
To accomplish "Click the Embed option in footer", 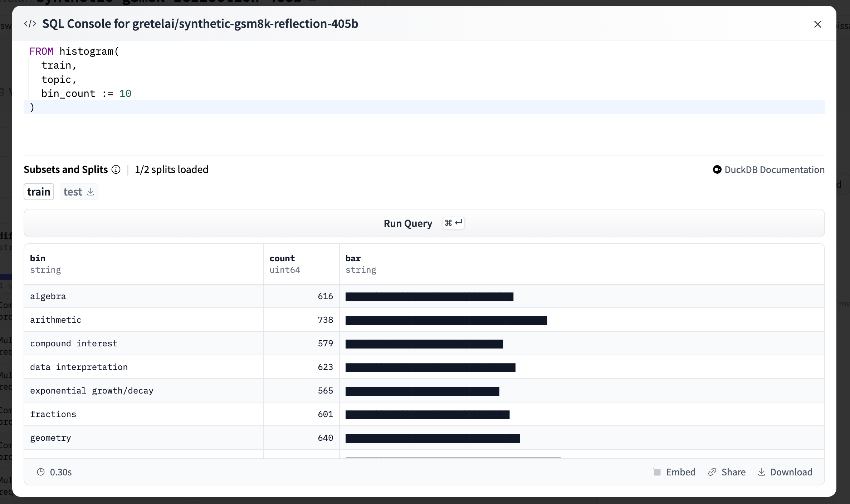I will pos(680,472).
